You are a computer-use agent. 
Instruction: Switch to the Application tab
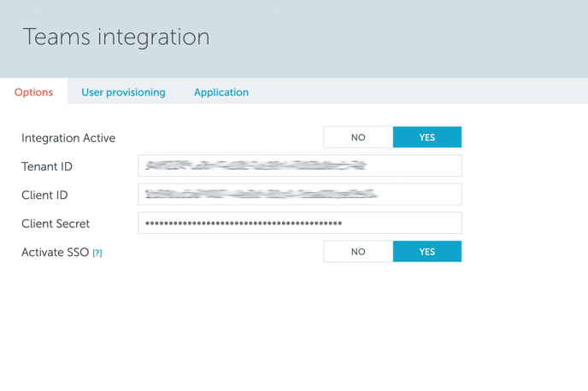(221, 92)
